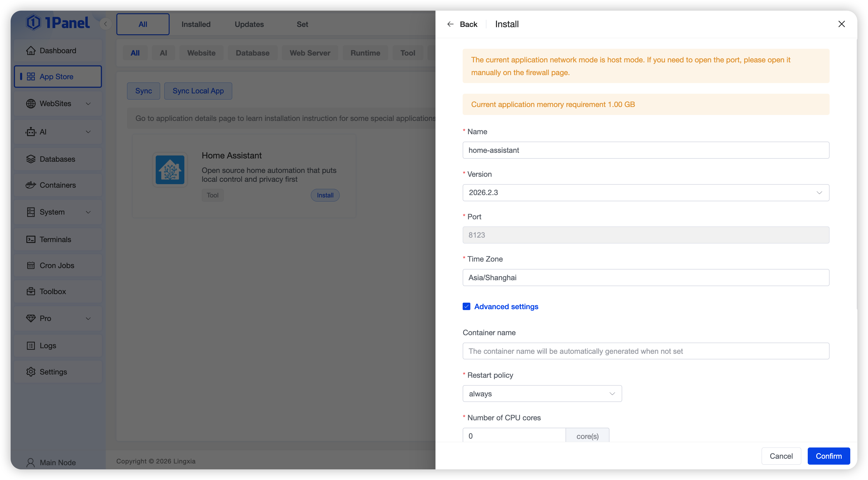Select the Database category filter

pyautogui.click(x=252, y=53)
